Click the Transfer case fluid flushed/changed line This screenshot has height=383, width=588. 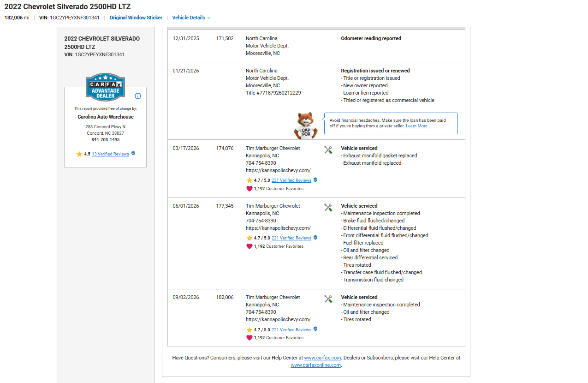(381, 272)
